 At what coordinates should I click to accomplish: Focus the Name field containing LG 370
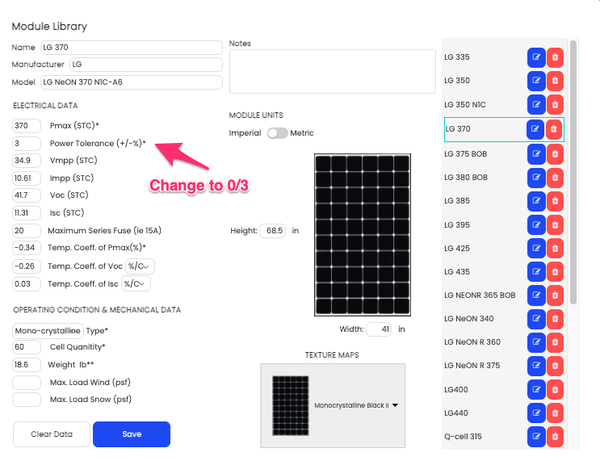coord(131,47)
